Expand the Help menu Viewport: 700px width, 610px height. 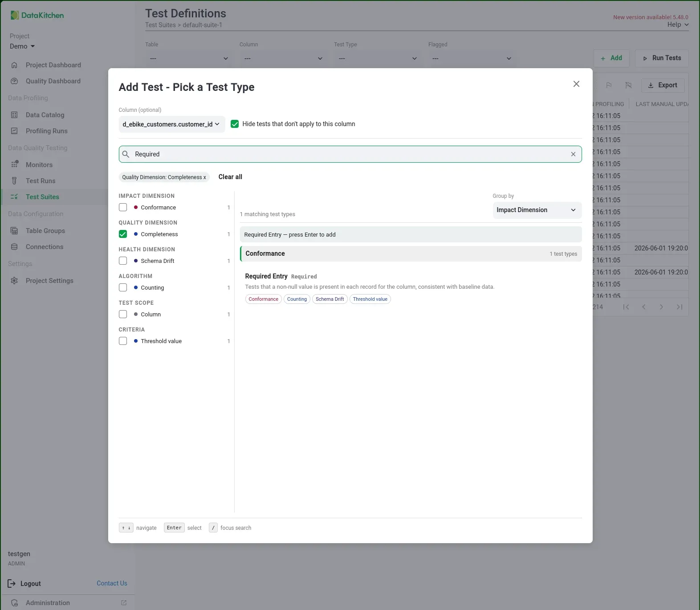click(x=678, y=25)
